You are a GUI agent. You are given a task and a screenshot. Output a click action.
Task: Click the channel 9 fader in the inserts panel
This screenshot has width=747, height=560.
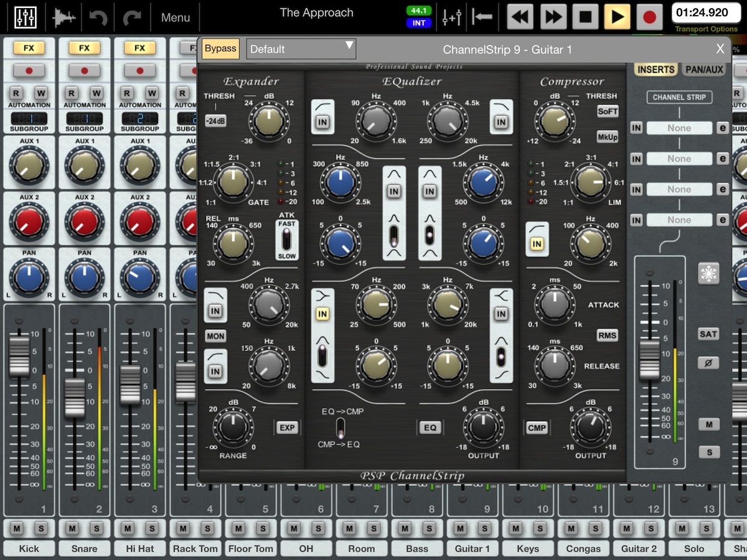coord(649,358)
